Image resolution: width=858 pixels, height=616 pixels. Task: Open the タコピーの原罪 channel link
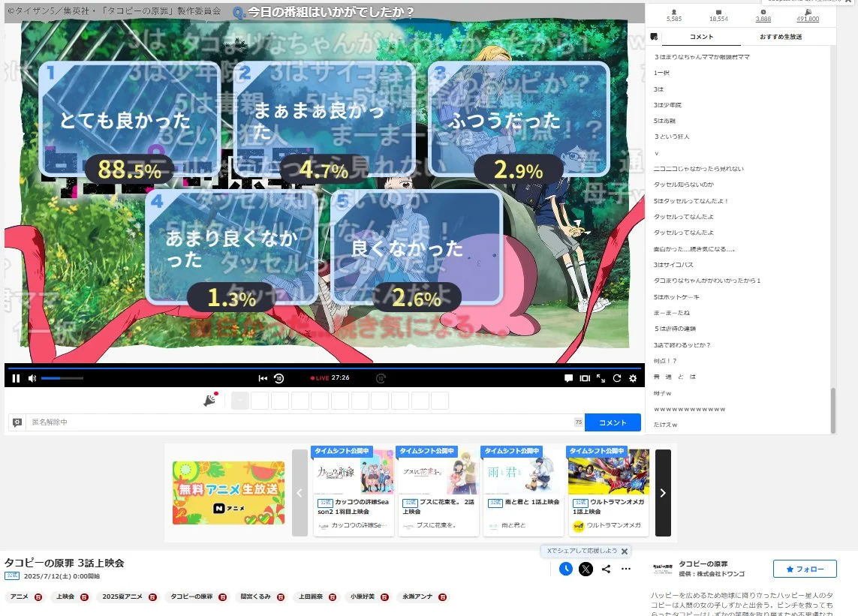pyautogui.click(x=703, y=564)
